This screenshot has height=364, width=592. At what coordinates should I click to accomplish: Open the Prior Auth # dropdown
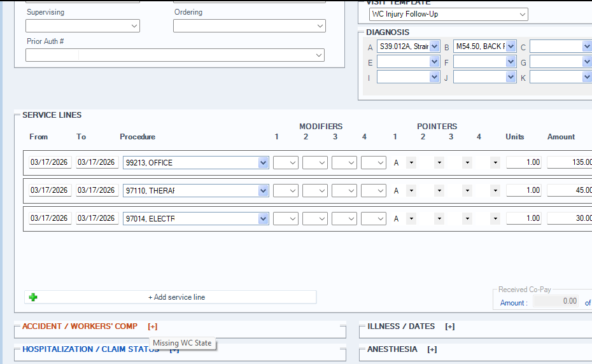tap(319, 55)
